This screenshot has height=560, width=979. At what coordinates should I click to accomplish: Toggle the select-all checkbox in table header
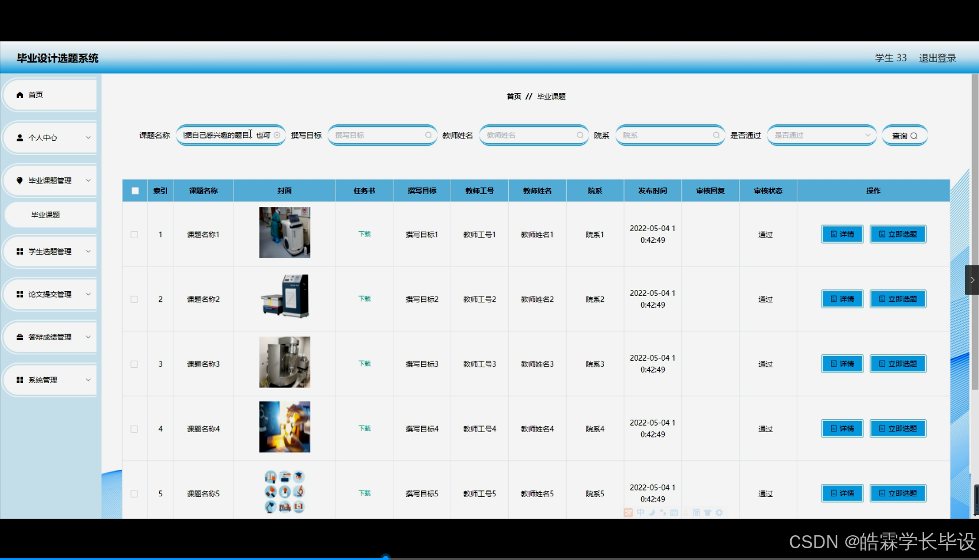[135, 191]
